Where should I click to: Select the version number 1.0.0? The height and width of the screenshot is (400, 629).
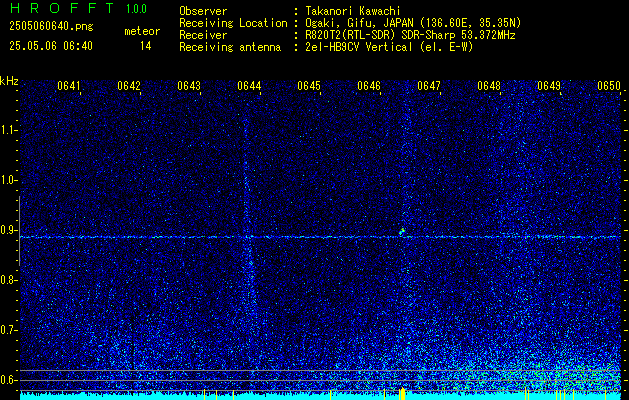[x=136, y=9]
